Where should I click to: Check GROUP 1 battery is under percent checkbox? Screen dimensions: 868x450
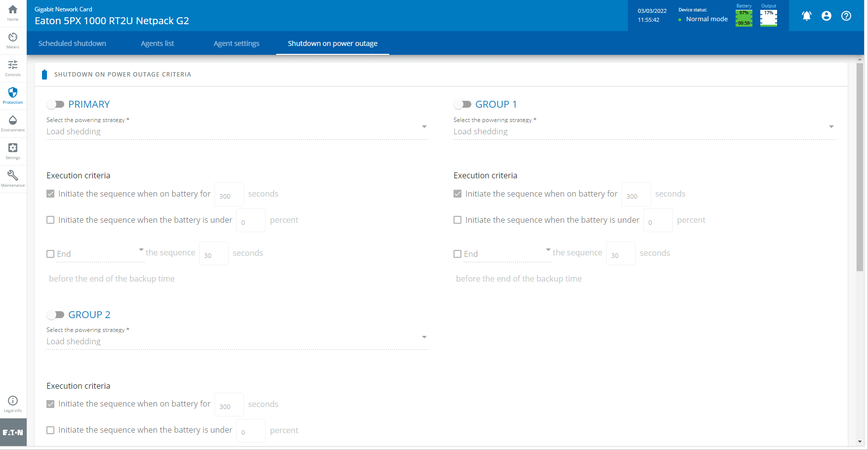tap(457, 220)
